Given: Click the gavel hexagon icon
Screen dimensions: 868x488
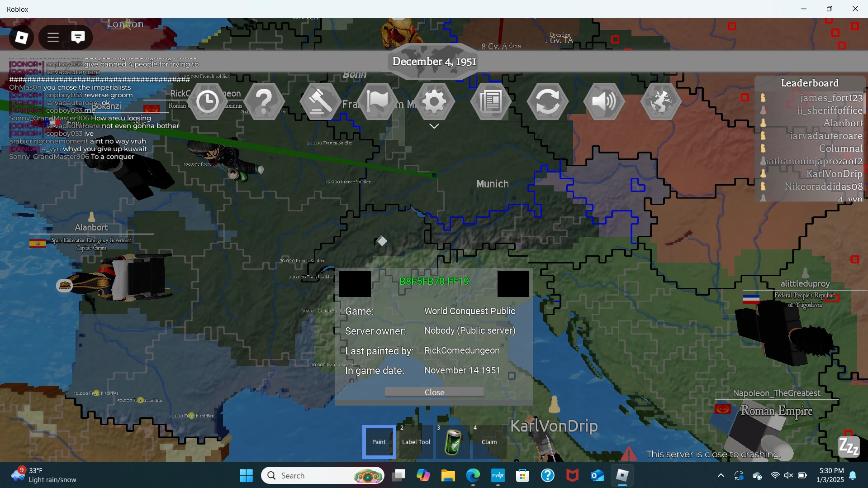Looking at the screenshot, I should click(x=321, y=101).
